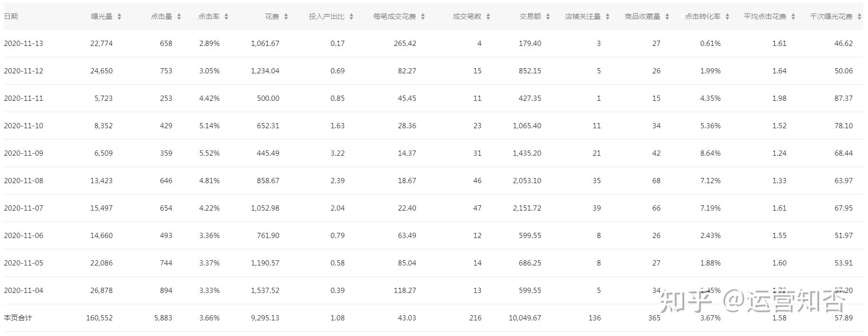This screenshot has height=336, width=868.
Task: Click the 平均点击花费 sort icon
Action: 793,17
